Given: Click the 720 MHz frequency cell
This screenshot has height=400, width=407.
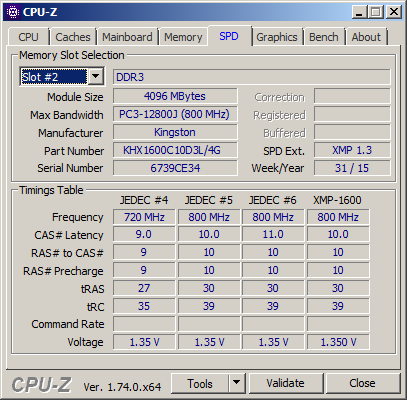Looking at the screenshot, I should pos(144,217).
